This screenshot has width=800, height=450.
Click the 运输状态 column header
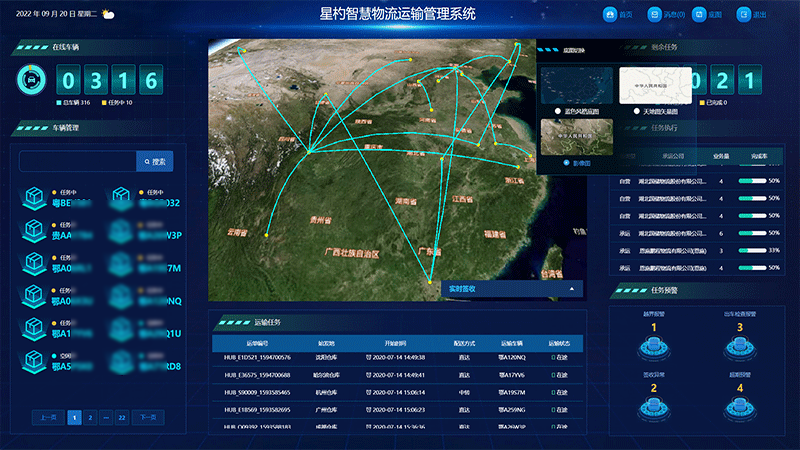click(x=559, y=342)
